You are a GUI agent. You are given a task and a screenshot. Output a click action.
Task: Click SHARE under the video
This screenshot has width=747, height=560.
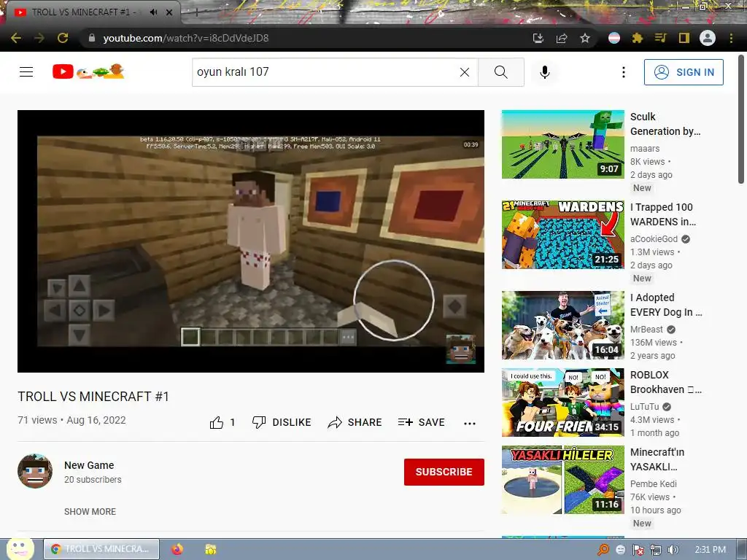pyautogui.click(x=355, y=422)
